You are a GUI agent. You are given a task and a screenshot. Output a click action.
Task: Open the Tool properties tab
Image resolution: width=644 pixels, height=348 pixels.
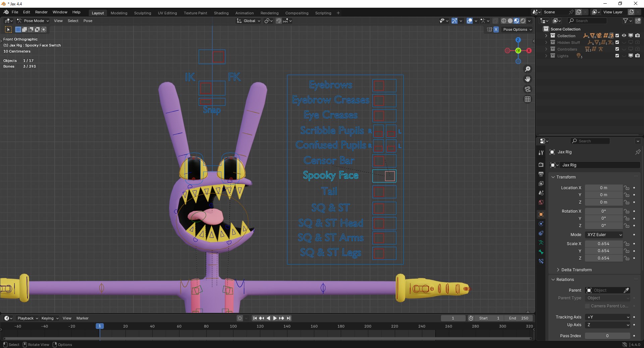point(541,153)
